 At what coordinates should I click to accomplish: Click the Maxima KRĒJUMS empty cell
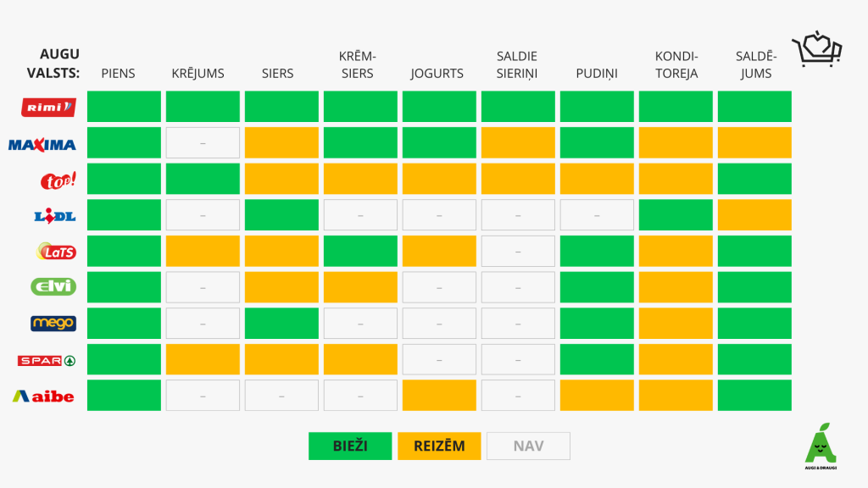click(203, 143)
